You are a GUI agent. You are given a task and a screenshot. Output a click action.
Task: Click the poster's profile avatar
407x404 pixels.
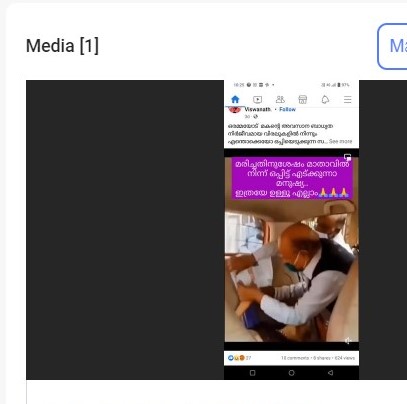pos(235,110)
